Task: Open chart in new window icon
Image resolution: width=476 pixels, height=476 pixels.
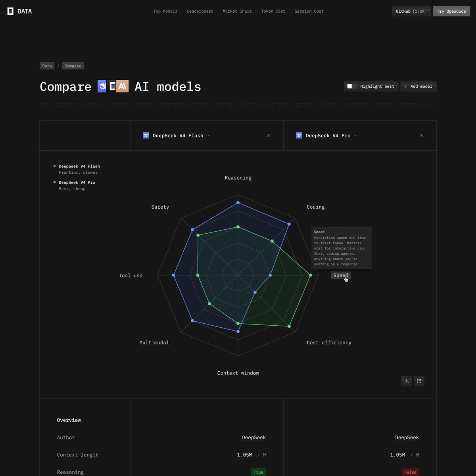Action: [419, 381]
